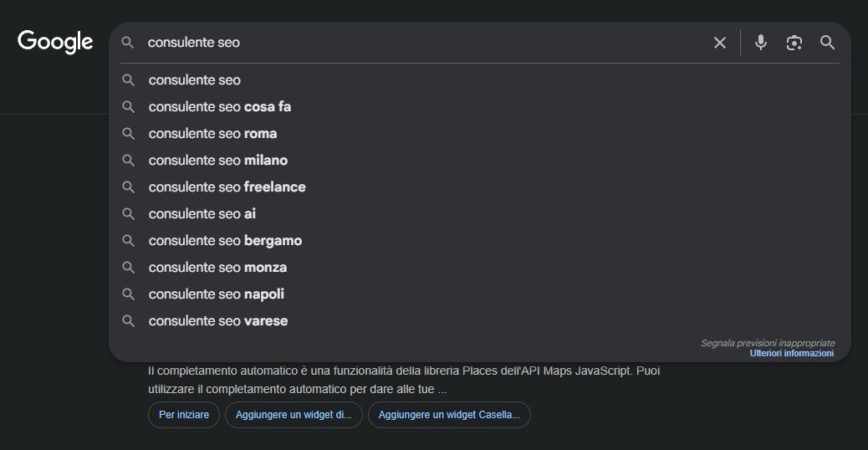Open the 'Per iniziare' chip
Screen dimensions: 868x450
[x=184, y=415]
